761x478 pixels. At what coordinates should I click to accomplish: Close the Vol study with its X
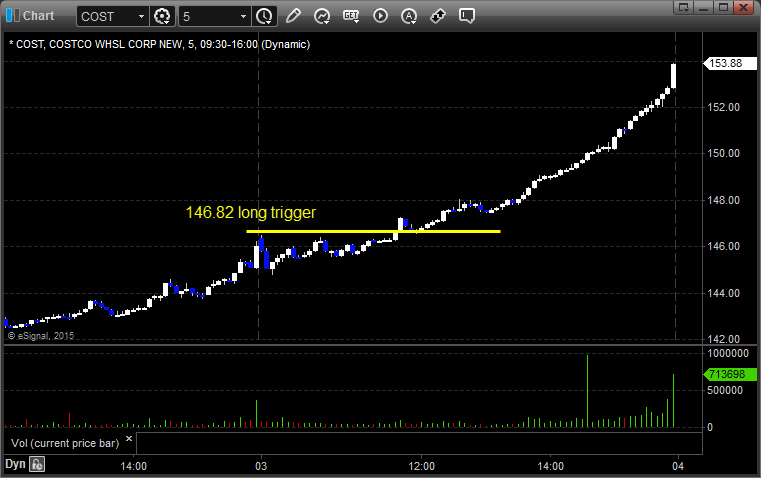(x=129, y=439)
